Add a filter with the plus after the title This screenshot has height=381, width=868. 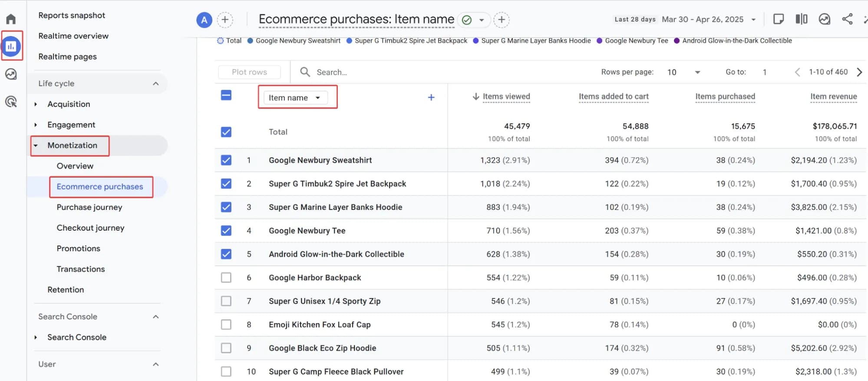click(x=502, y=20)
